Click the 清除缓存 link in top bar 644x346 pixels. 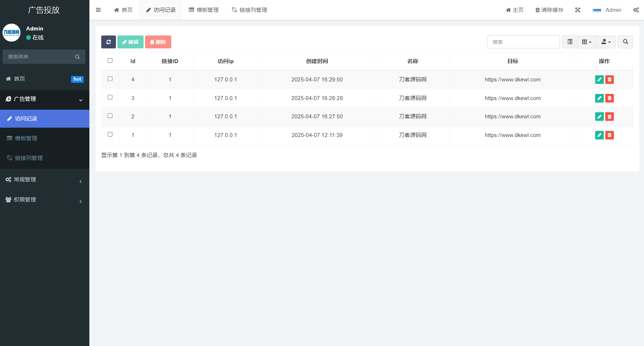coord(549,10)
